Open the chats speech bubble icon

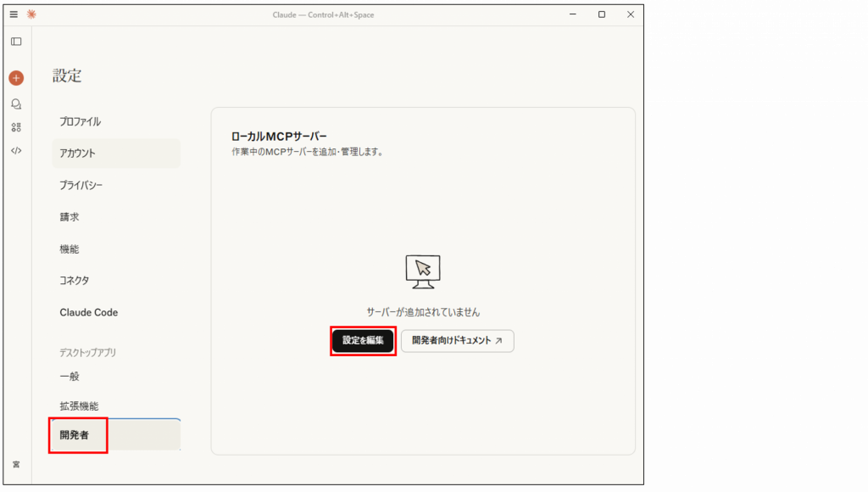tap(16, 103)
